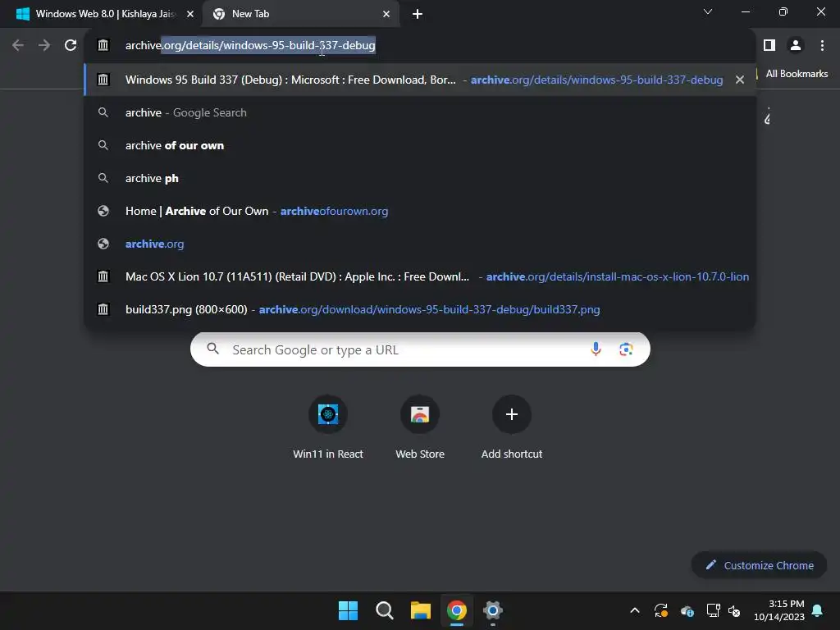
Task: Click the sync refresh tray icon
Action: point(661,610)
